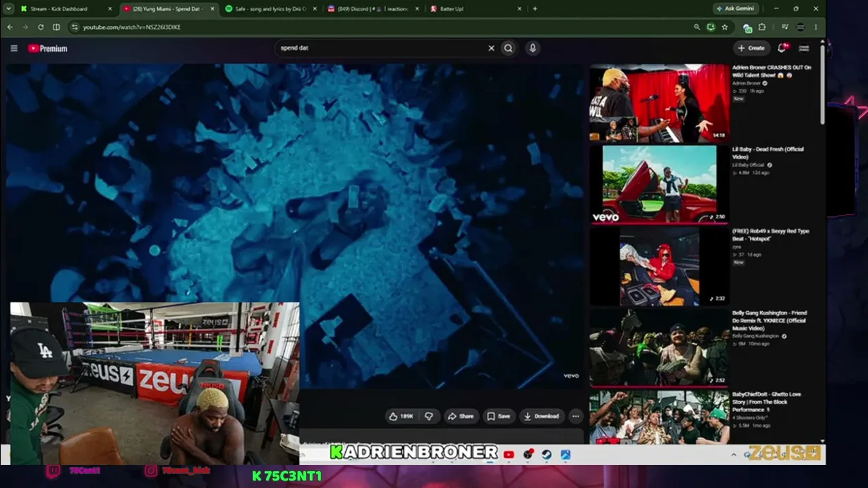Start voice search with the microphone
The height and width of the screenshot is (488, 868).
coord(532,48)
